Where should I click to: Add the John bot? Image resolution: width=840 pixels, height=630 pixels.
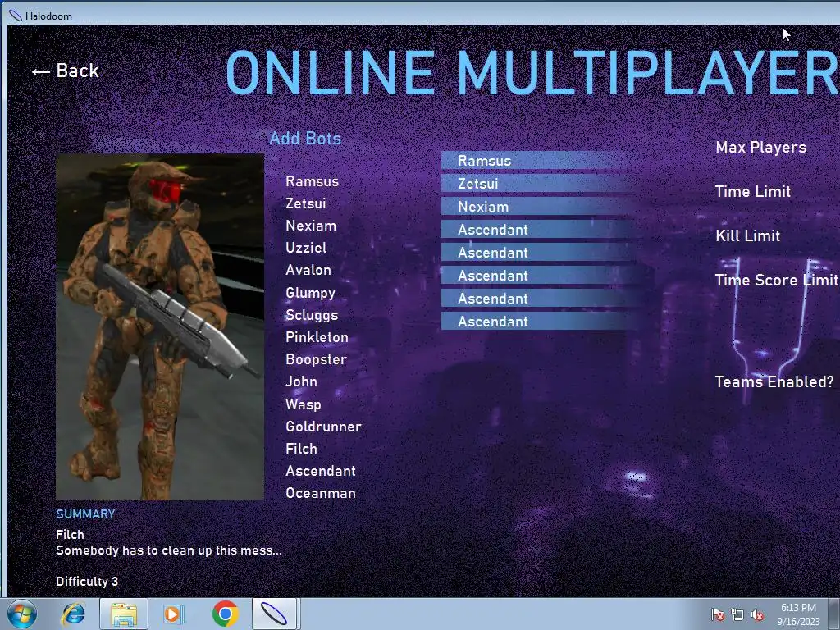click(301, 382)
